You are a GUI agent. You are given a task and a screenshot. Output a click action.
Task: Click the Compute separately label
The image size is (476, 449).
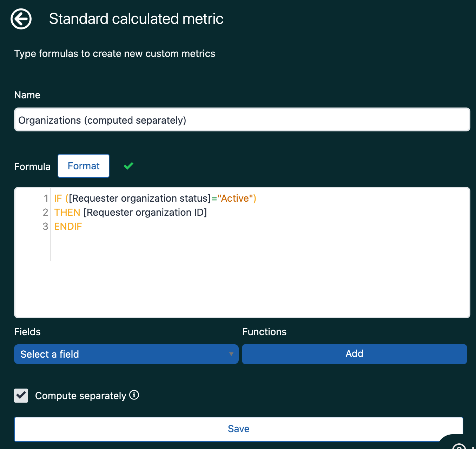[x=81, y=396]
